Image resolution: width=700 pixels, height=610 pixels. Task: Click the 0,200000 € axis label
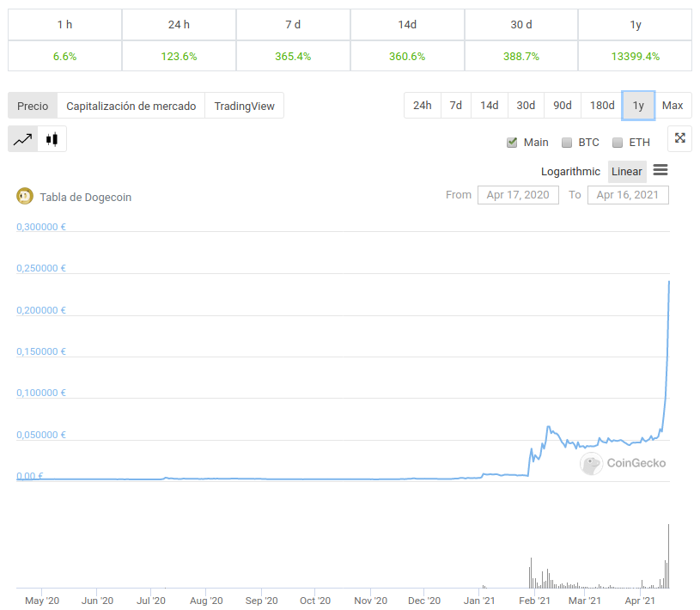click(x=41, y=310)
